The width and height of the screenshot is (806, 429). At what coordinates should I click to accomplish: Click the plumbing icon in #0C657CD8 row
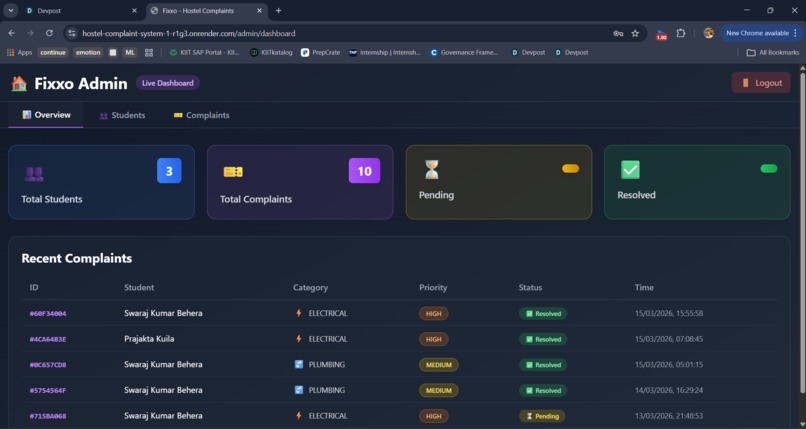(x=299, y=364)
